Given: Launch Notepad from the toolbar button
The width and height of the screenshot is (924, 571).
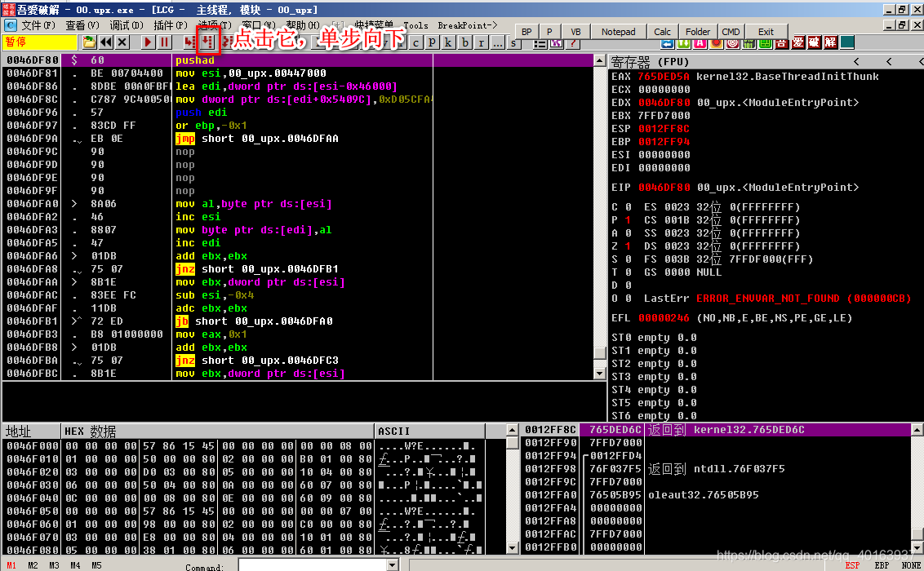Looking at the screenshot, I should (x=618, y=32).
